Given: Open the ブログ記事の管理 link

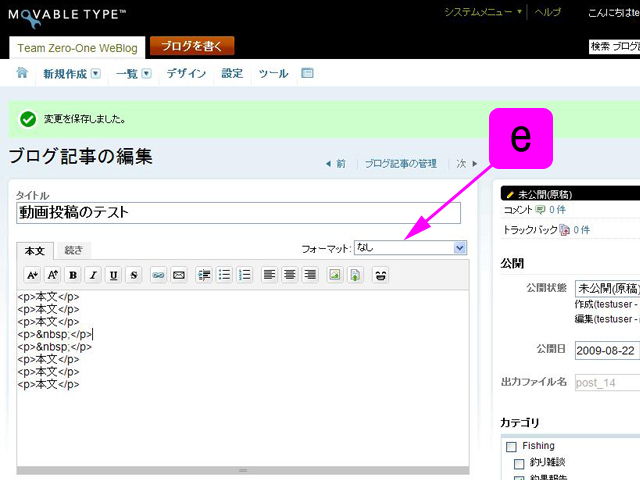Looking at the screenshot, I should 400,163.
